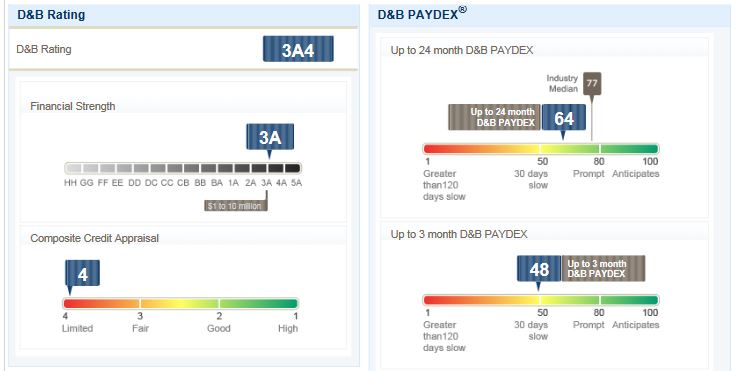Click 'Greater than120 days slow' under 3 month gauge
739x371 pixels.
pos(444,337)
